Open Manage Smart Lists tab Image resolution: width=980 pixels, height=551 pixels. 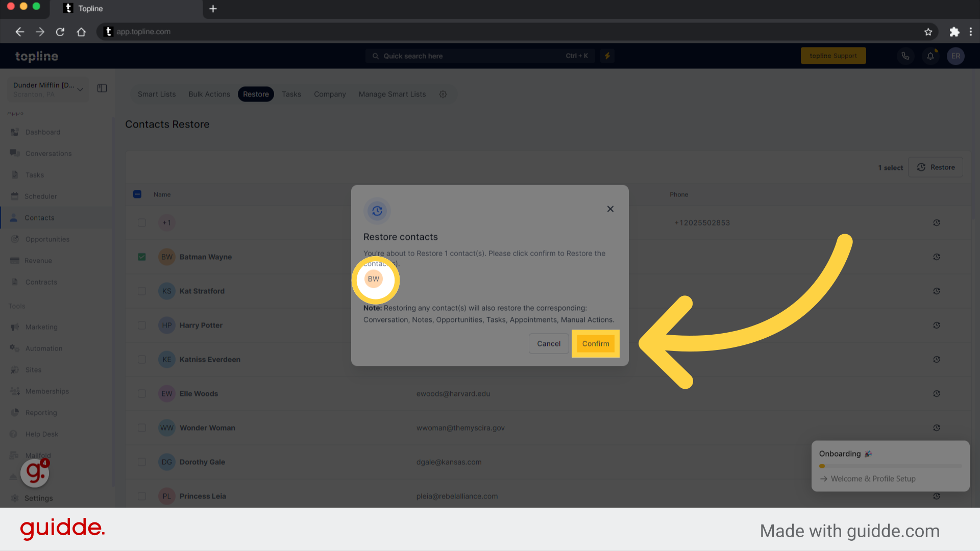tap(392, 94)
